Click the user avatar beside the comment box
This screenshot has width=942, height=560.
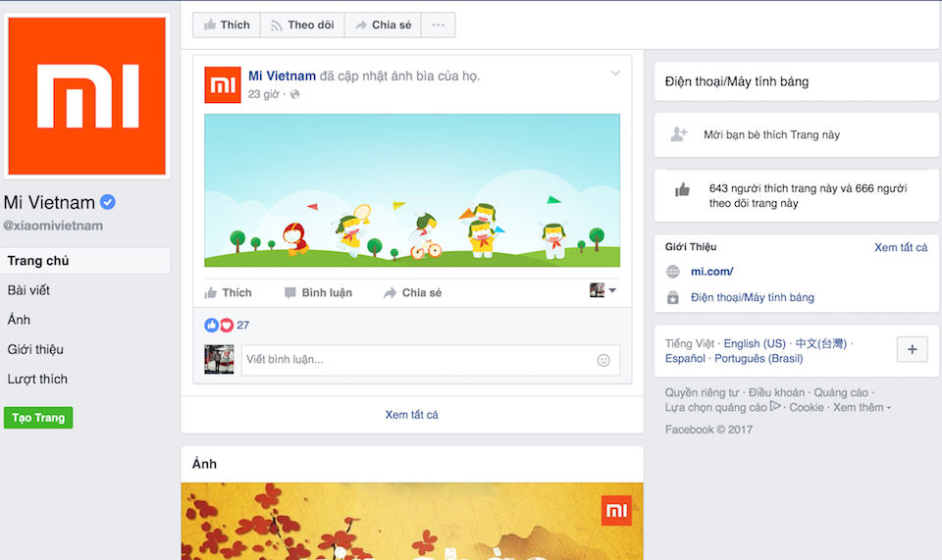pyautogui.click(x=219, y=360)
